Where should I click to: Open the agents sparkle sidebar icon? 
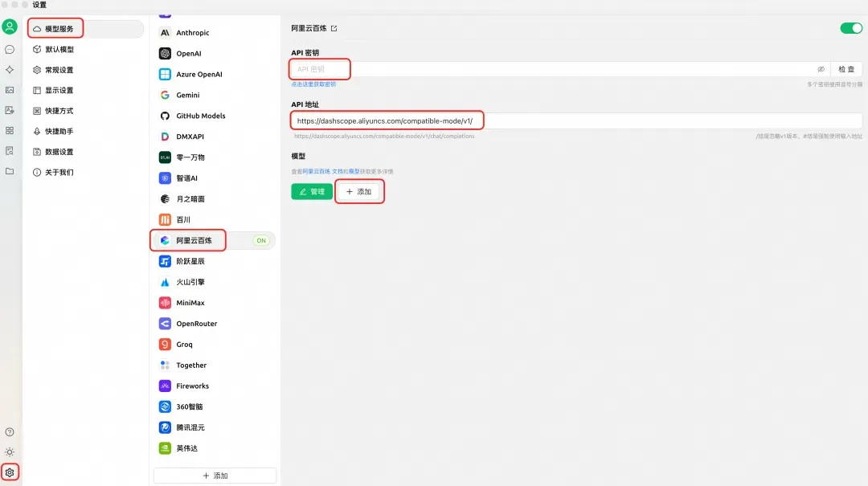pos(10,70)
